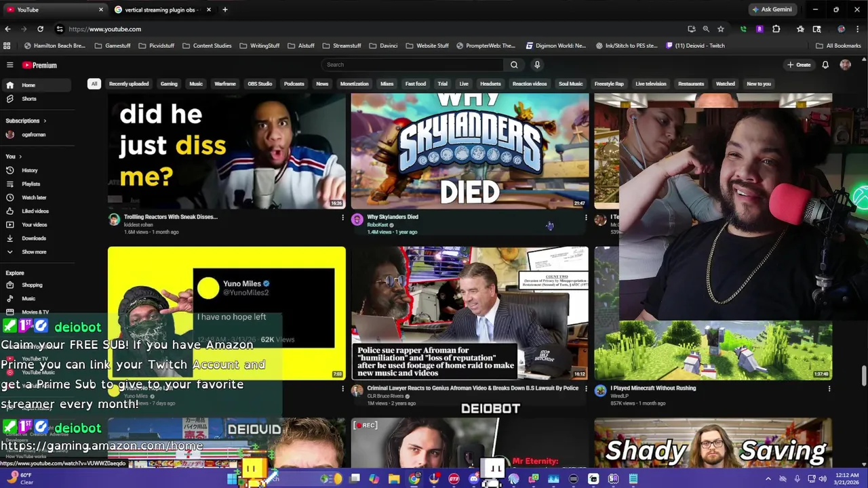Screen dimensions: 868x488
Task: Open a new browser tab
Action: coord(224,9)
